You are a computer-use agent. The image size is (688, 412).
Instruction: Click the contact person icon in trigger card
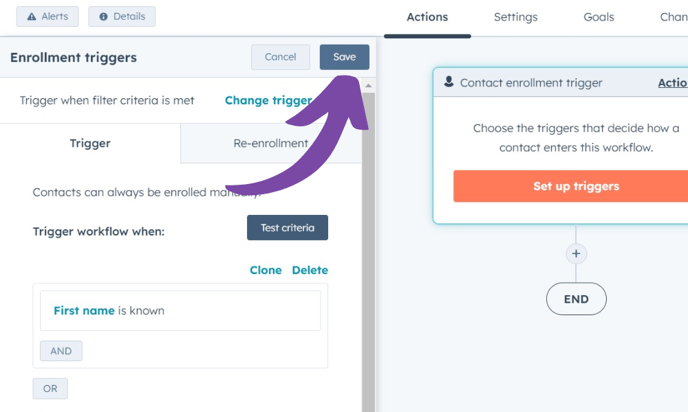[x=449, y=83]
